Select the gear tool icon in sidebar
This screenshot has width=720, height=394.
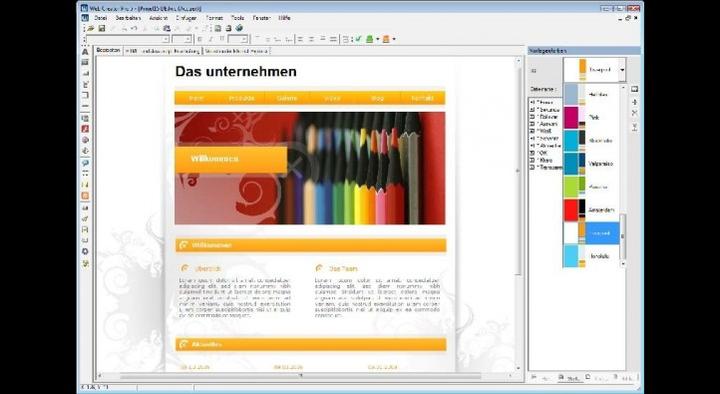point(85,252)
